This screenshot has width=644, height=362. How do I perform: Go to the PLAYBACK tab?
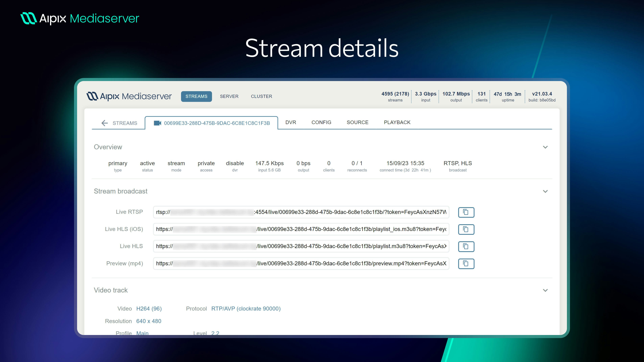click(397, 122)
